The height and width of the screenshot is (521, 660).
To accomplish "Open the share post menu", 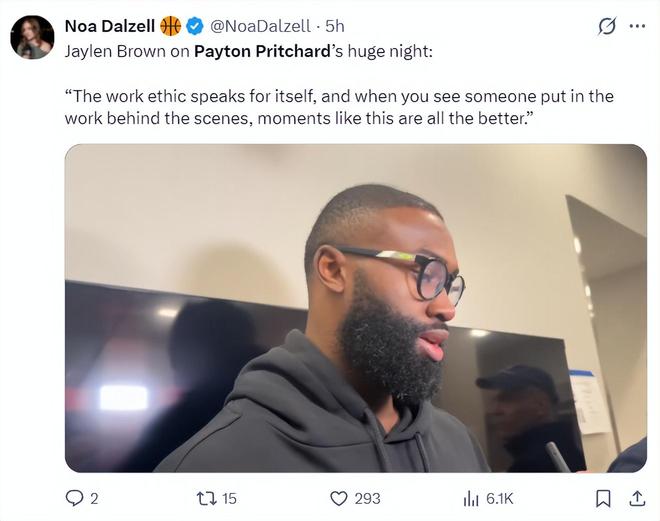I will (x=636, y=497).
